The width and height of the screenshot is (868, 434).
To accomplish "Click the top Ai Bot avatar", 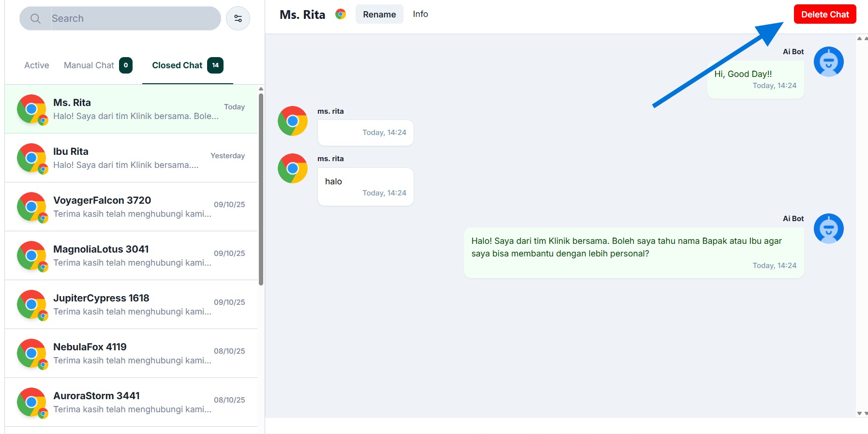I will click(828, 61).
